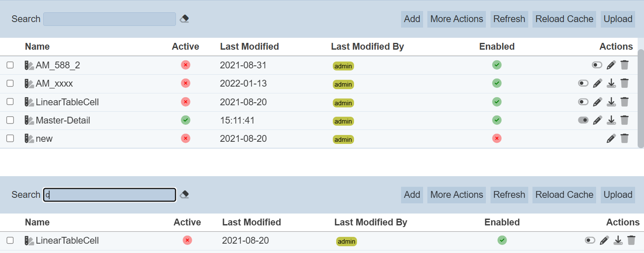Image resolution: width=644 pixels, height=253 pixels.
Task: Open More Actions in the bottom toolbar
Action: pos(457,195)
